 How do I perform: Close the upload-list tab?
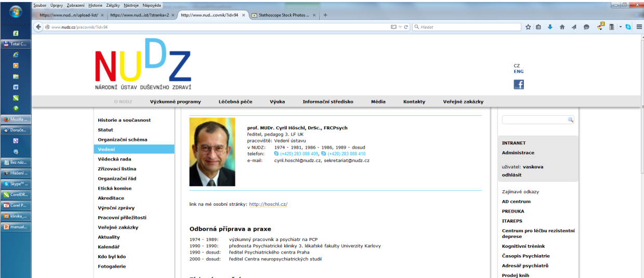[x=102, y=15]
